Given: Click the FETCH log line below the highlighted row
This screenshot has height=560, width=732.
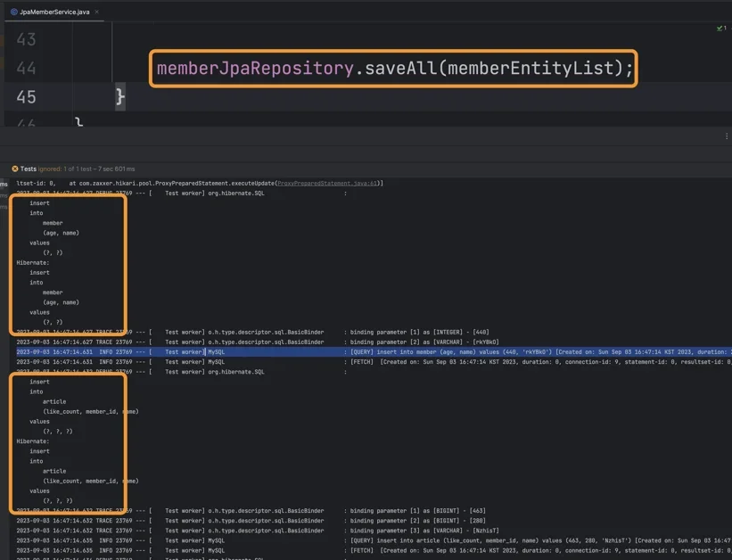Looking at the screenshot, I should pos(374,361).
